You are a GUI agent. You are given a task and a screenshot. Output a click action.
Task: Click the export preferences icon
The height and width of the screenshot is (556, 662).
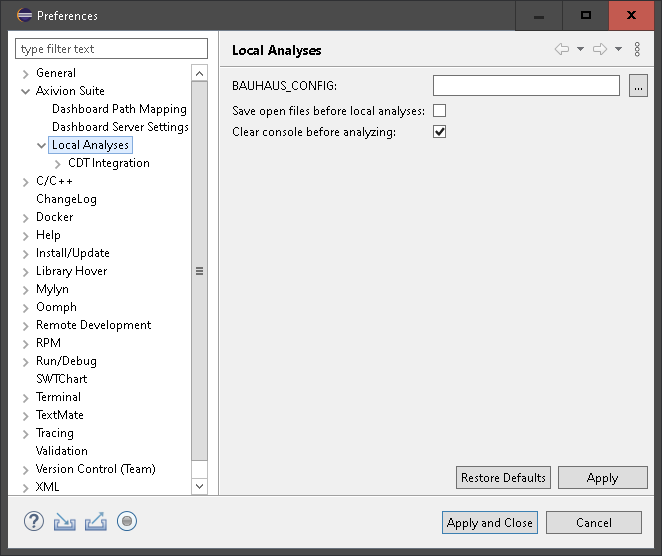pos(96,521)
